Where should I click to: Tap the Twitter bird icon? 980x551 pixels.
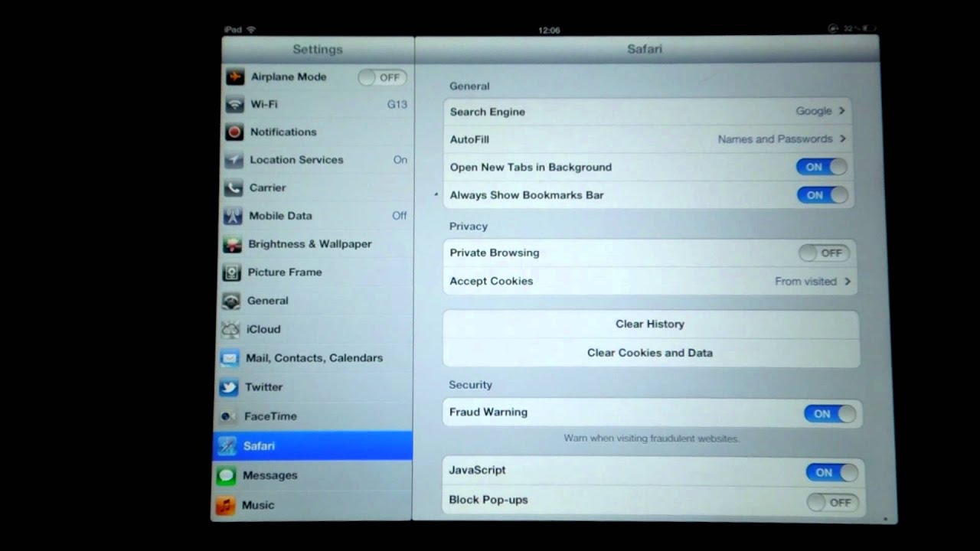pos(229,387)
